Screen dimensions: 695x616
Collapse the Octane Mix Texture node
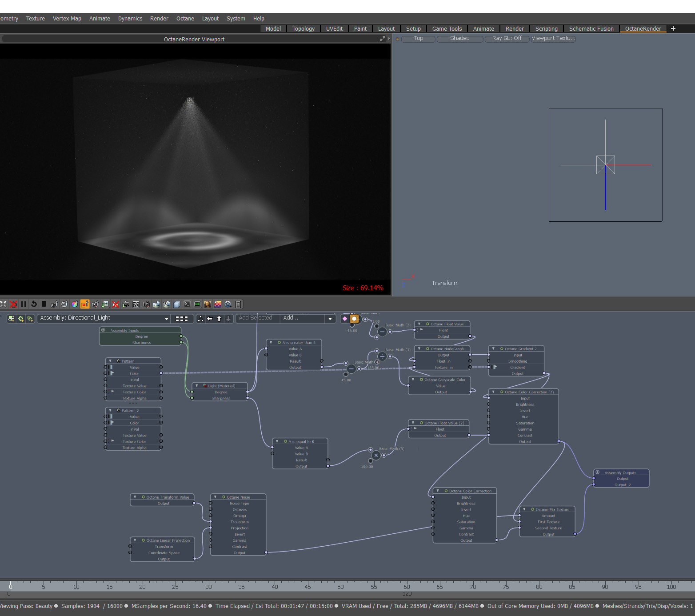[524, 509]
